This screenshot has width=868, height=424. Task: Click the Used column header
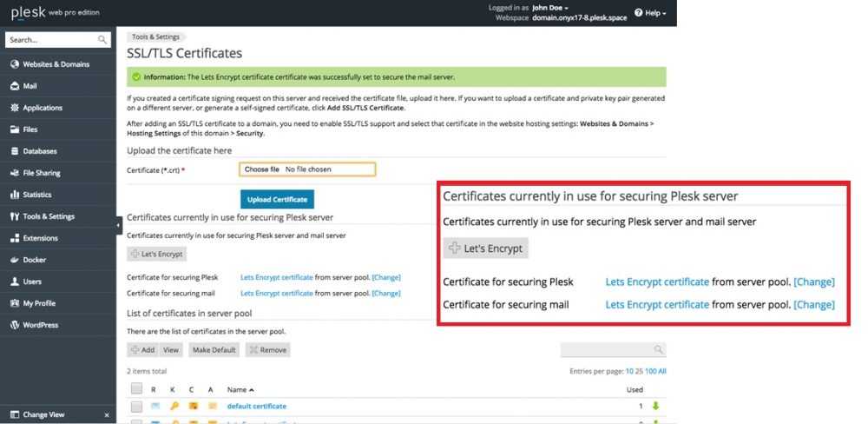[635, 389]
